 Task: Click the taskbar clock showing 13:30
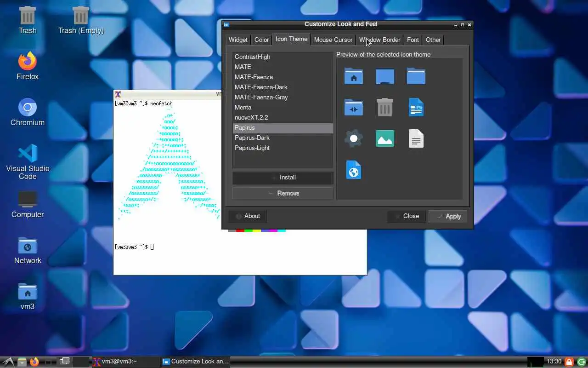point(554,362)
